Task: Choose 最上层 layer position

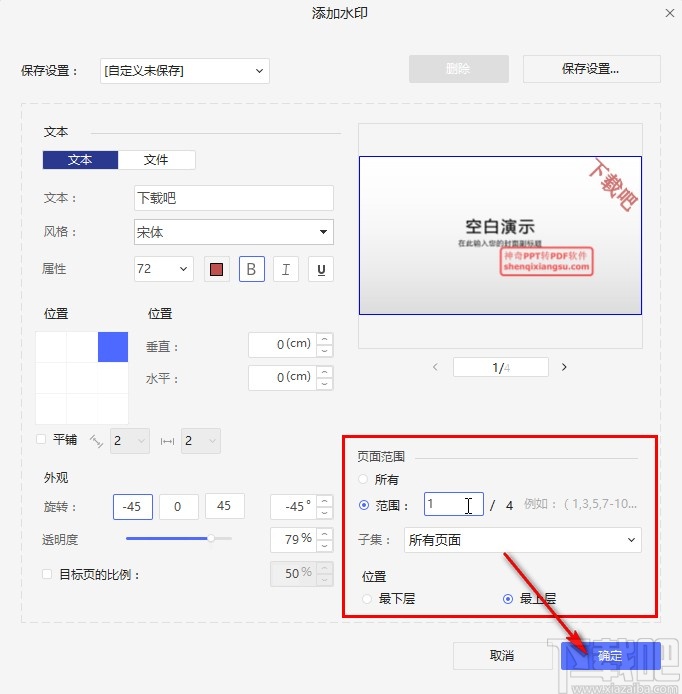Action: (x=508, y=599)
